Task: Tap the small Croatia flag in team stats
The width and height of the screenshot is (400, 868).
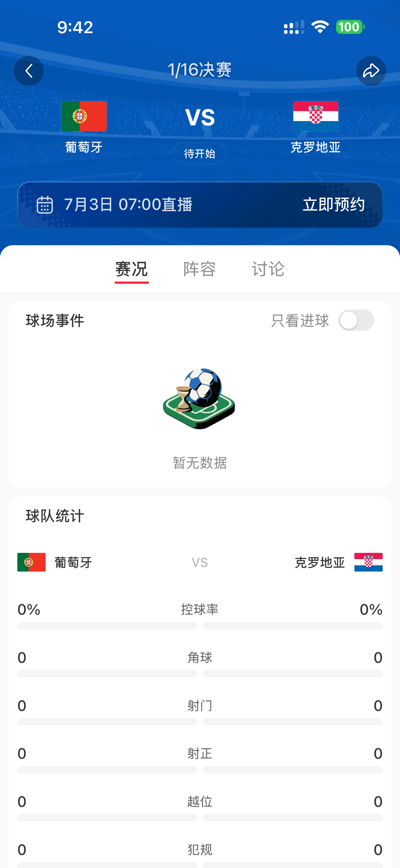Action: 368,562
